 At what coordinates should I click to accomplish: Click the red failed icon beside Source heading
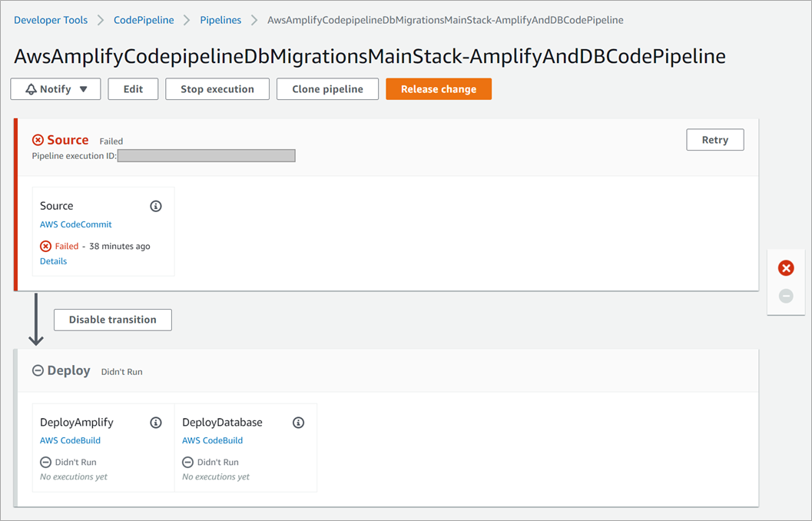[x=38, y=140]
